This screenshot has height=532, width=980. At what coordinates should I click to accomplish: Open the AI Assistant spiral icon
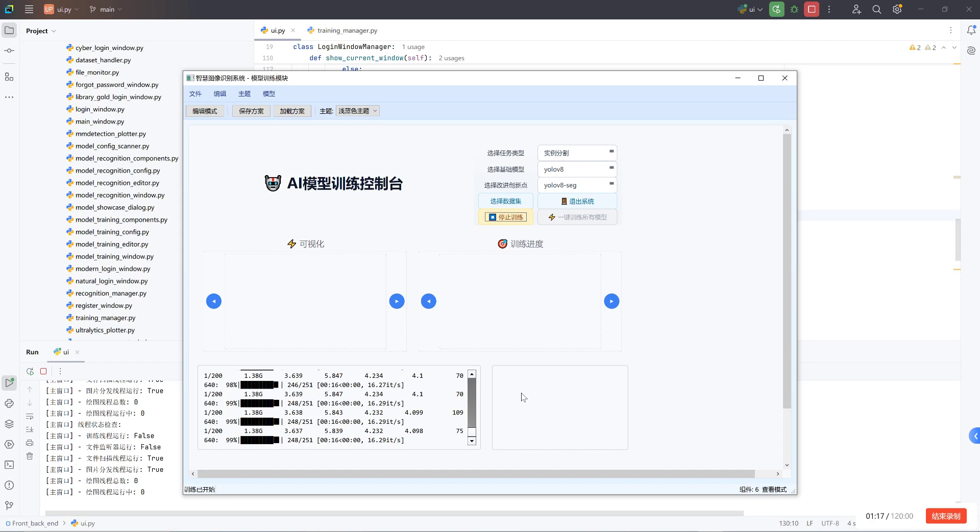point(971,51)
